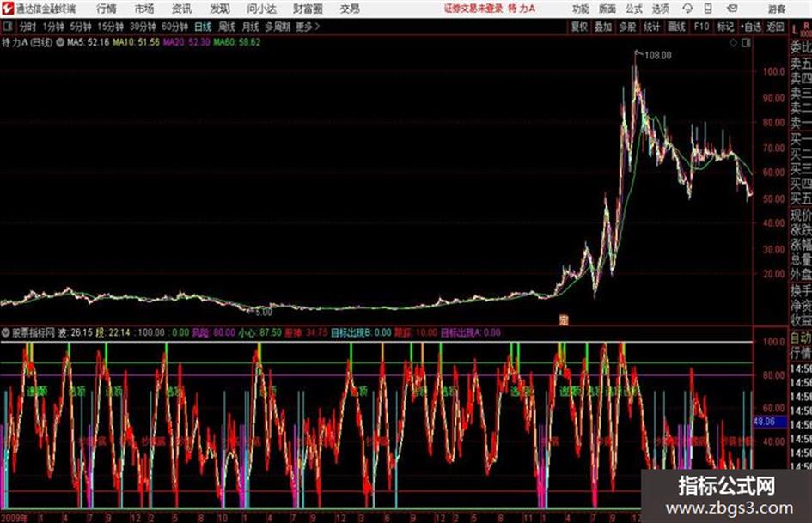Click the 5.00 low price marker

(x=263, y=313)
